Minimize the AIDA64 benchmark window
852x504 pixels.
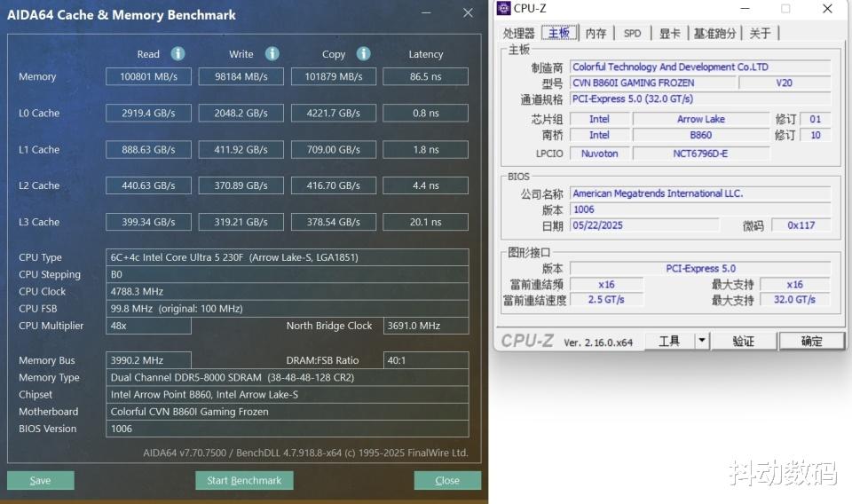tap(426, 12)
